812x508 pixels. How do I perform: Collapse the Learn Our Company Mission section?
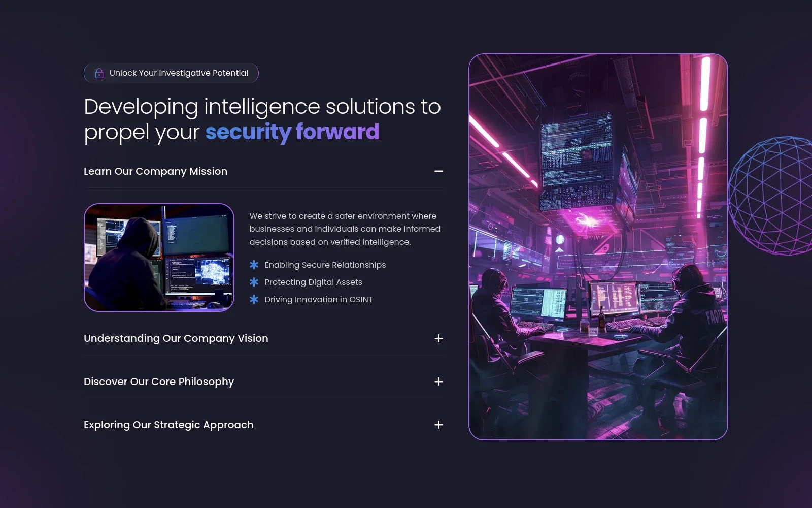tap(438, 171)
